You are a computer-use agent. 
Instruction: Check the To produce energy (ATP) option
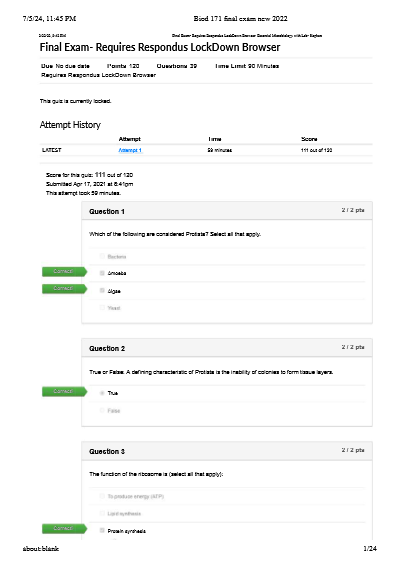click(x=102, y=496)
